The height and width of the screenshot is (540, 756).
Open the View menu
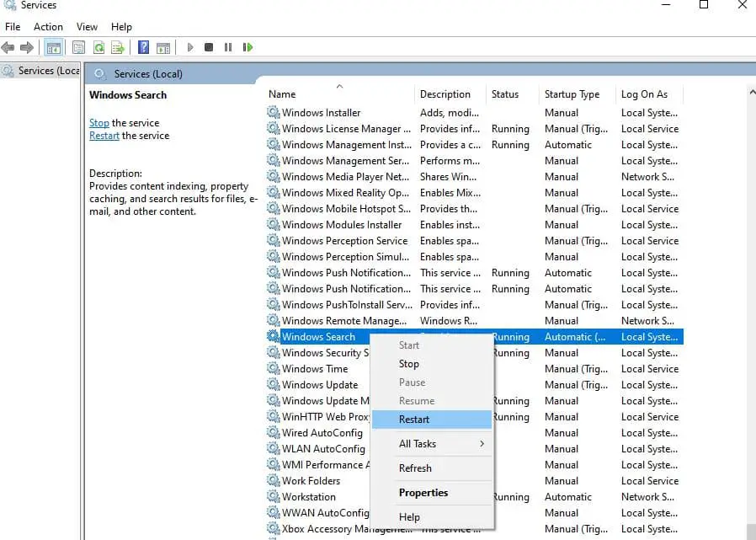[x=87, y=27]
